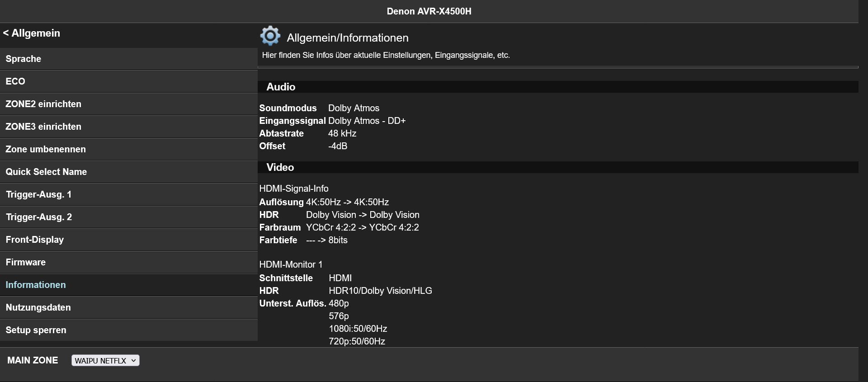Open the Firmware menu item
Viewport: 868px width, 382px height.
[x=26, y=262]
